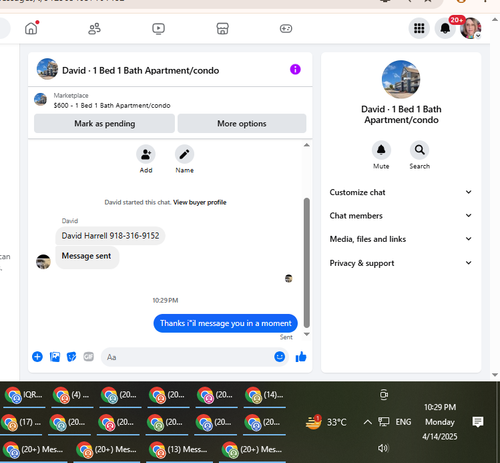Viewport: 500px width, 463px height.
Task: Open the blue plus more-actions icon
Action: tap(37, 357)
